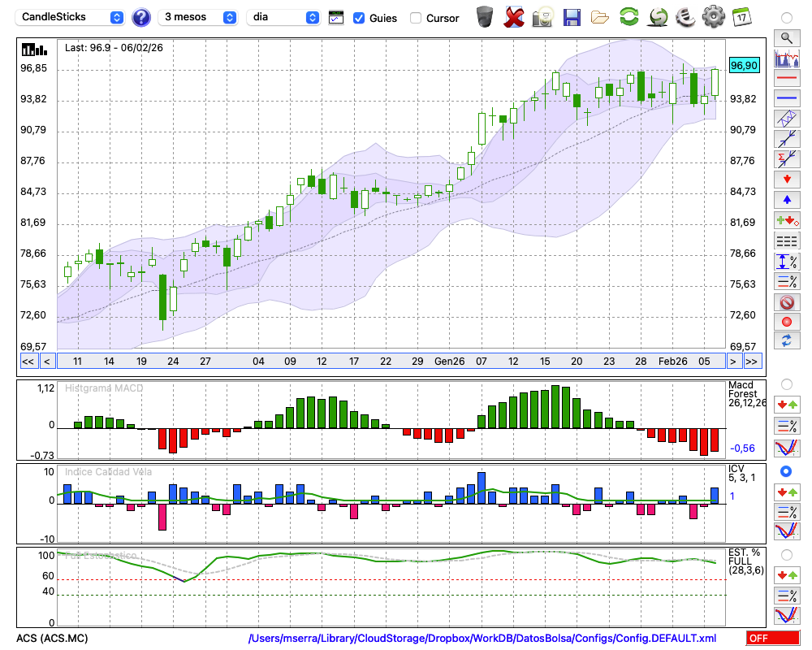812x650 pixels.
Task: Select the zigzag channel drawing tool
Action: point(787,119)
